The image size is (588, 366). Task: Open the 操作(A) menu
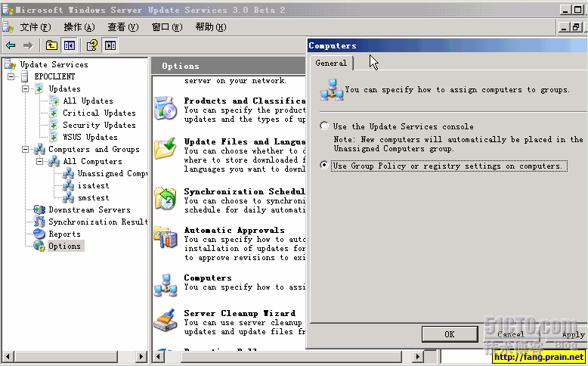[x=79, y=27]
